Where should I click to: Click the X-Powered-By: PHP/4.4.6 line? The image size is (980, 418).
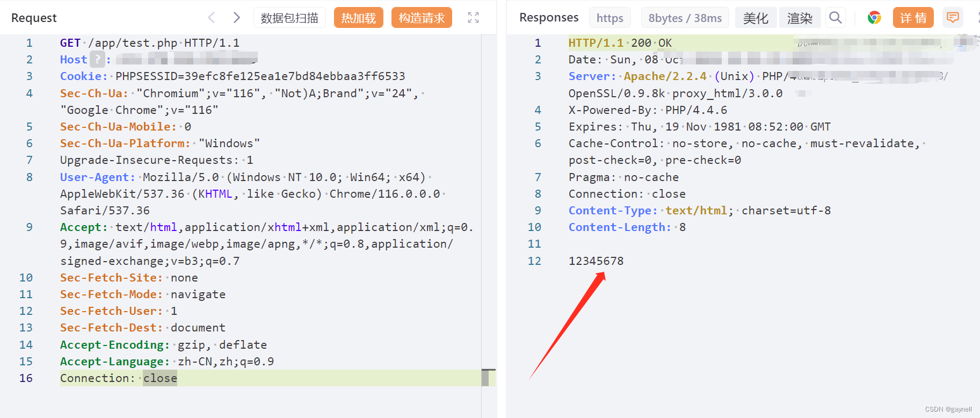click(x=648, y=110)
